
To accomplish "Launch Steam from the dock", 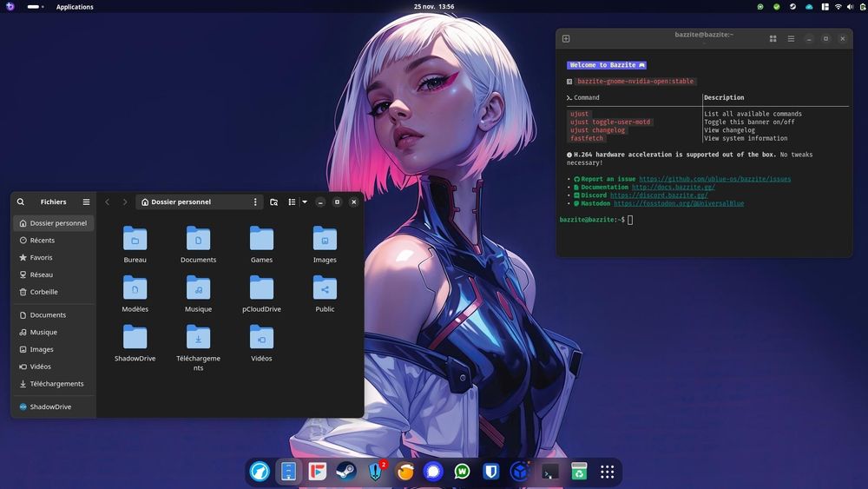I will 346,472.
